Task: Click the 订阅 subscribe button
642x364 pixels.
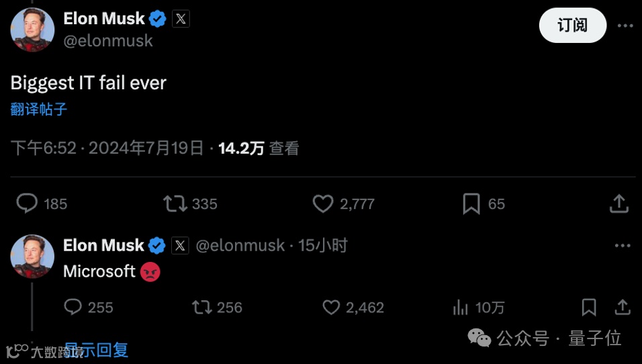Action: (x=572, y=26)
